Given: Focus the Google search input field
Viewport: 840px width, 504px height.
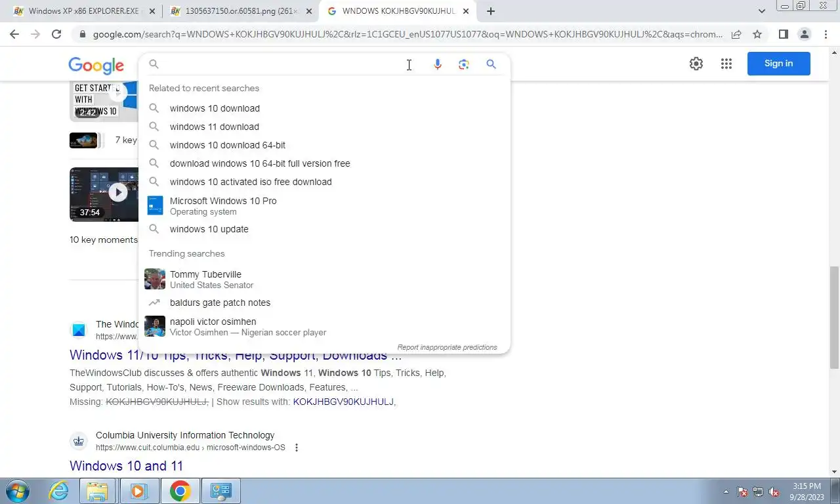Looking at the screenshot, I should pyautogui.click(x=282, y=64).
